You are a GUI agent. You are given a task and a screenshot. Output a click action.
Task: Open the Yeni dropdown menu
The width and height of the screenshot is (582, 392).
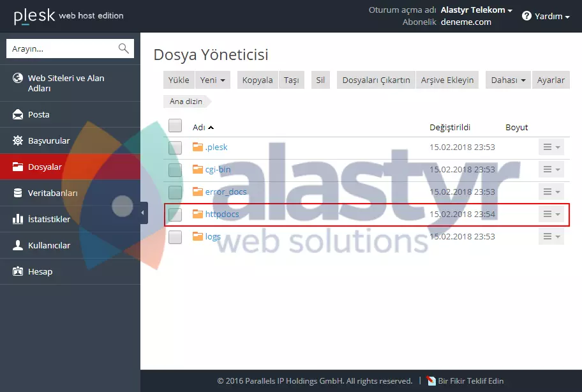(213, 80)
